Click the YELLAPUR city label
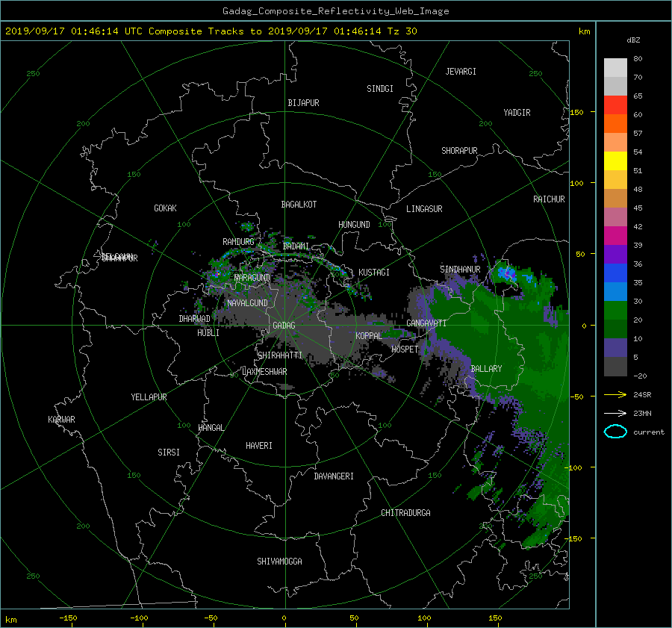This screenshot has height=628, width=672. coord(149,397)
